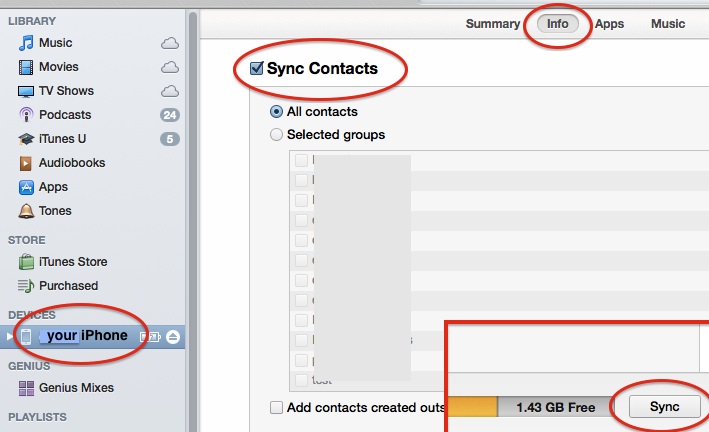Screen dimensions: 709x432
Task: Switch to the Summary tab
Action: (492, 24)
